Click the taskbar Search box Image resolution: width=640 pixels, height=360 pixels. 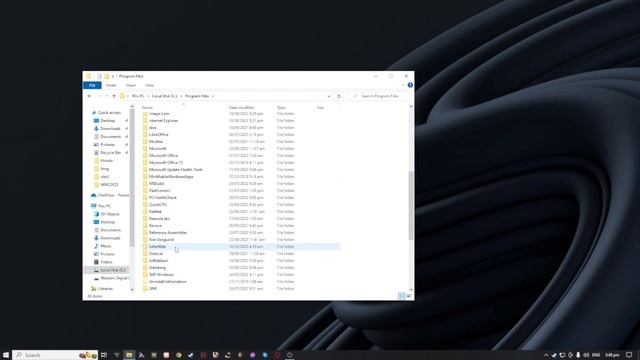click(55, 355)
